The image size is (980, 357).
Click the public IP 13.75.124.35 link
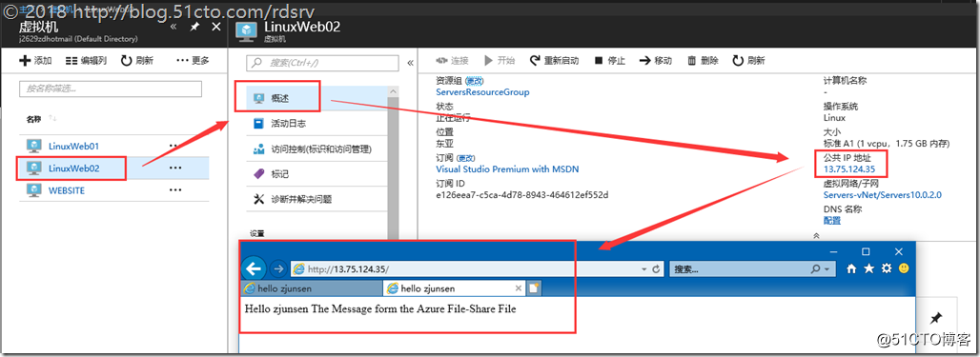pos(848,169)
